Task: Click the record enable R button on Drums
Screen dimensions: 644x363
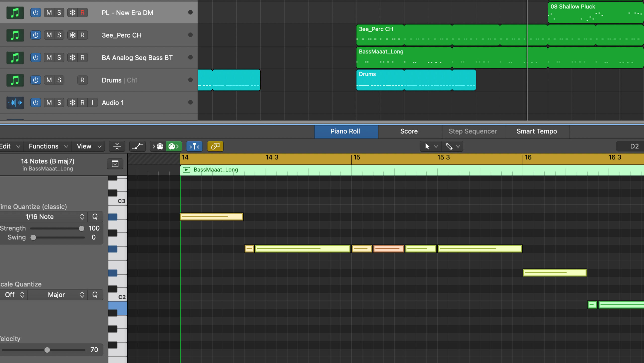Action: pos(81,80)
